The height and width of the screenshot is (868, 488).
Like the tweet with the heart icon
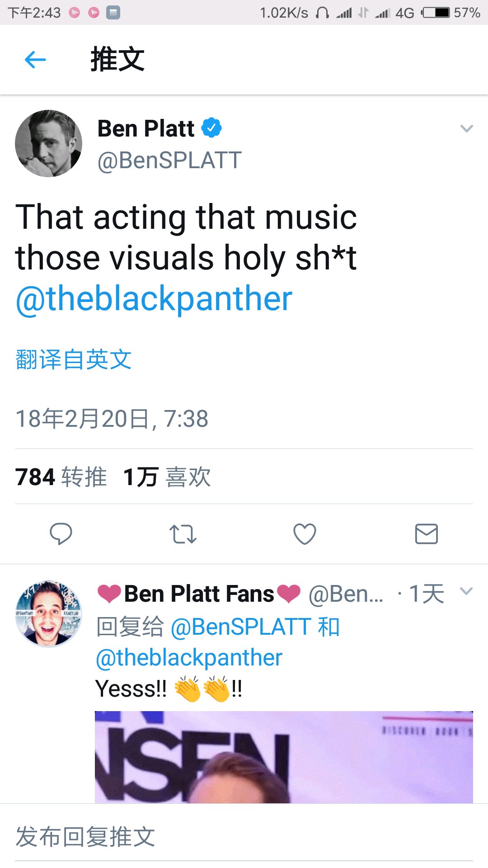(x=305, y=534)
